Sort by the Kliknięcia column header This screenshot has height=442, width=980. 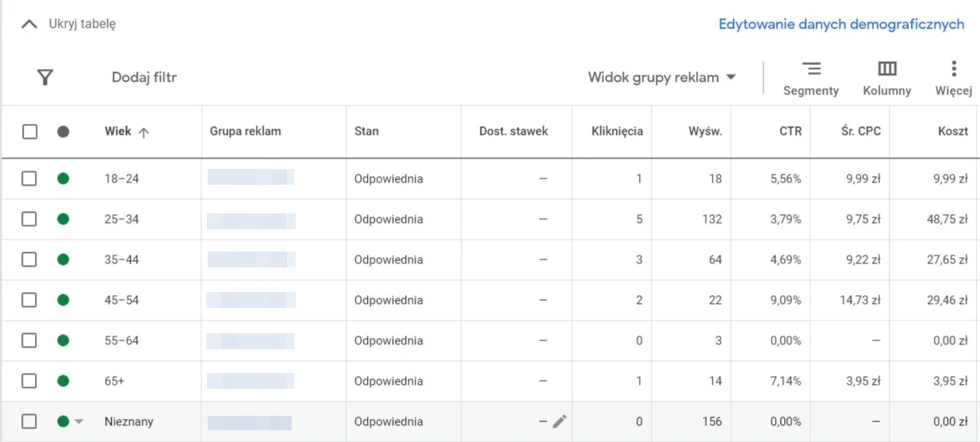click(x=617, y=131)
